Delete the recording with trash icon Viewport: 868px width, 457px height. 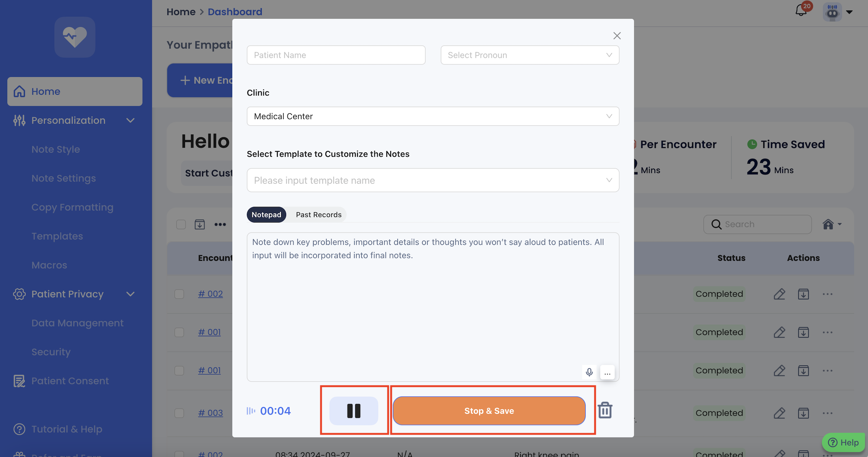pos(605,410)
